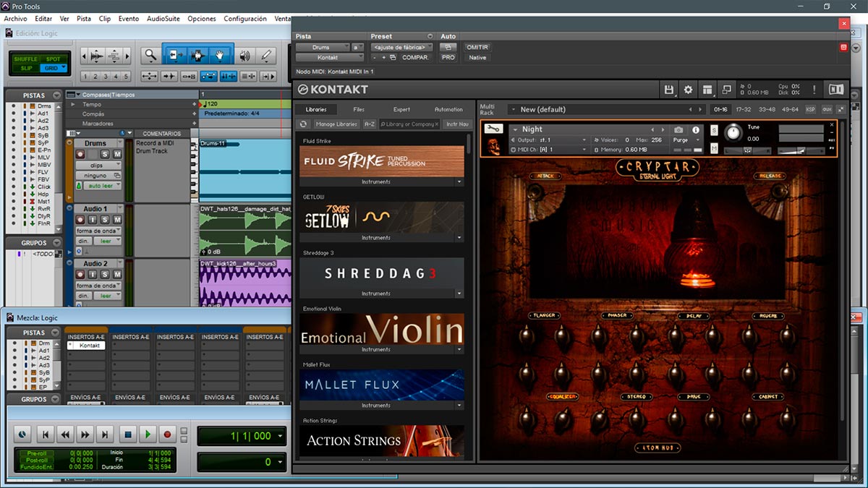Open the Drums track selector dropdown
The width and height of the screenshot is (868, 488).
pos(321,47)
